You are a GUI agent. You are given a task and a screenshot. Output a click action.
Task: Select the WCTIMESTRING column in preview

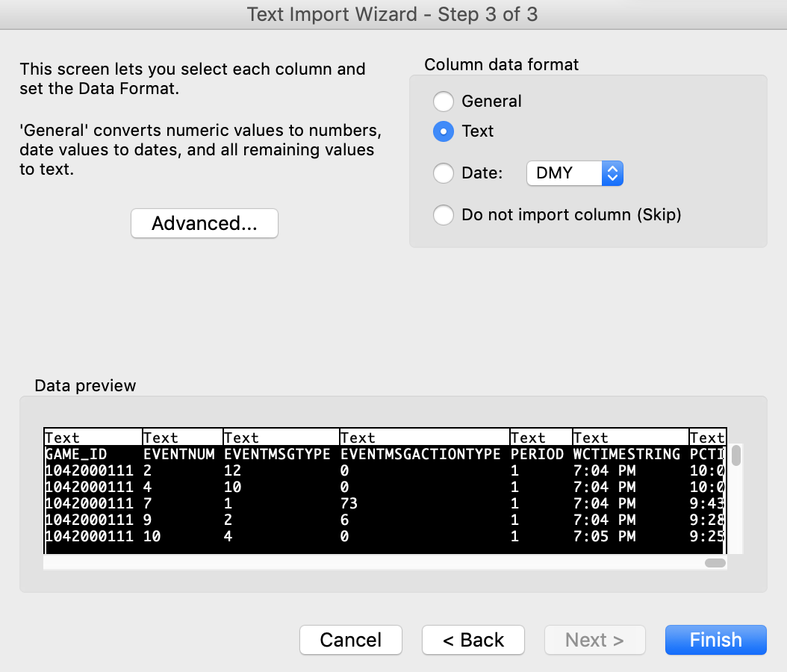click(626, 454)
